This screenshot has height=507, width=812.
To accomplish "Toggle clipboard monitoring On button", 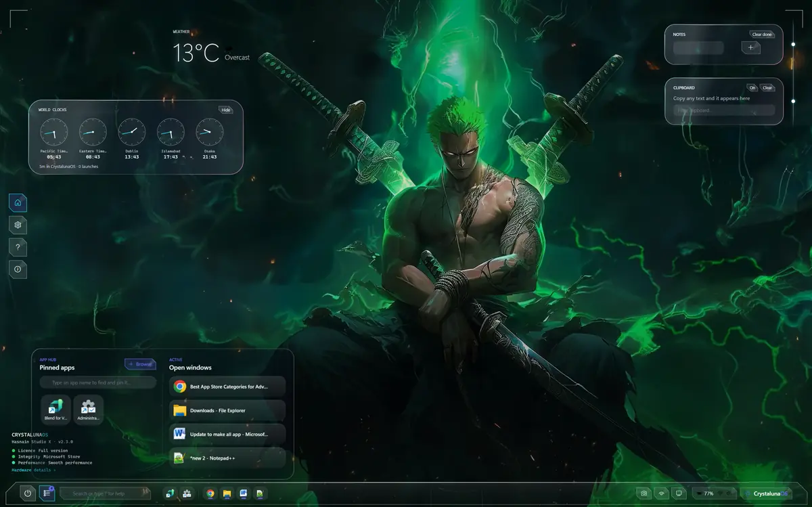I will [752, 87].
